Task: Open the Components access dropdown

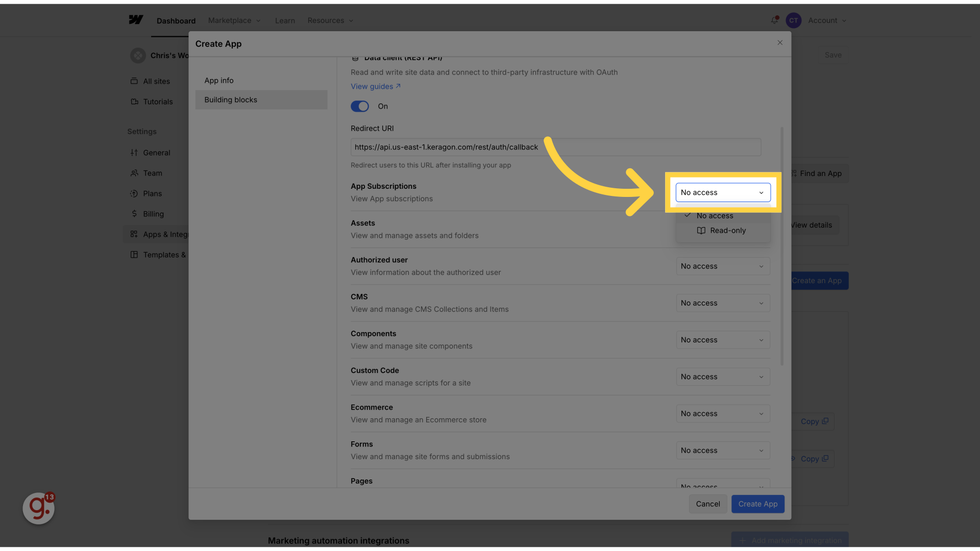Action: [x=723, y=340]
